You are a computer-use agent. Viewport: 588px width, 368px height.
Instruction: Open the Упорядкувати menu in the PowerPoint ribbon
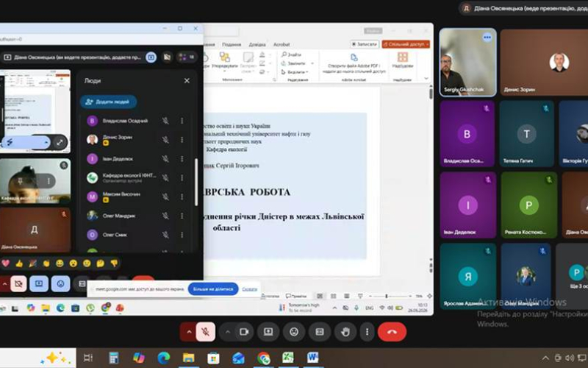point(225,61)
